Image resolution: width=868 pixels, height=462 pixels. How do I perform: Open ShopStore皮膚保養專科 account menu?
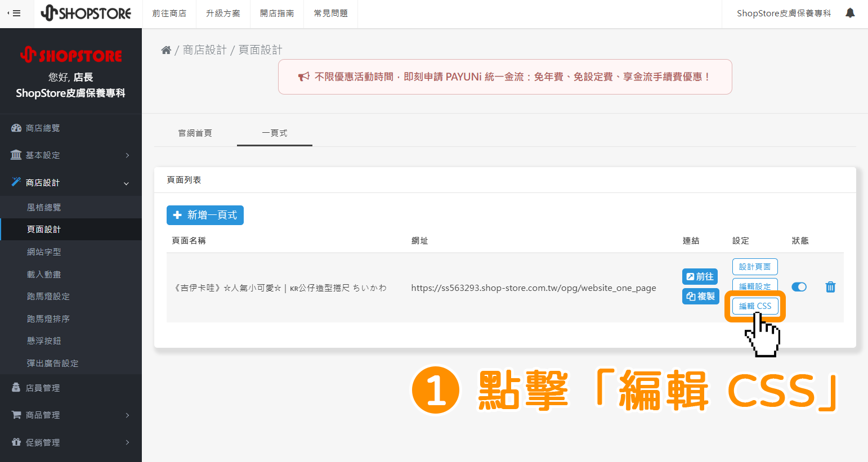(784, 14)
